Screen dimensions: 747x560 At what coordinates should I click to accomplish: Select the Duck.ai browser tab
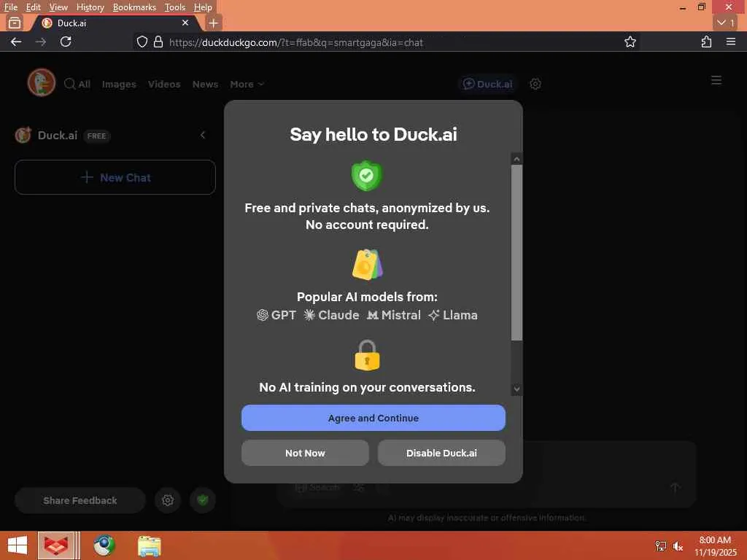[x=115, y=23]
